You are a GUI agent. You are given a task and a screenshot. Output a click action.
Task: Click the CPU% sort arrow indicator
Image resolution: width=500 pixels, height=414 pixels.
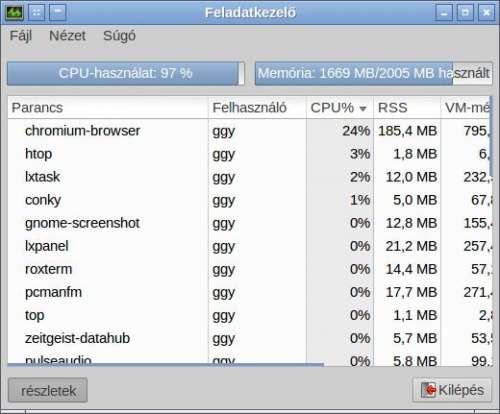tap(363, 108)
